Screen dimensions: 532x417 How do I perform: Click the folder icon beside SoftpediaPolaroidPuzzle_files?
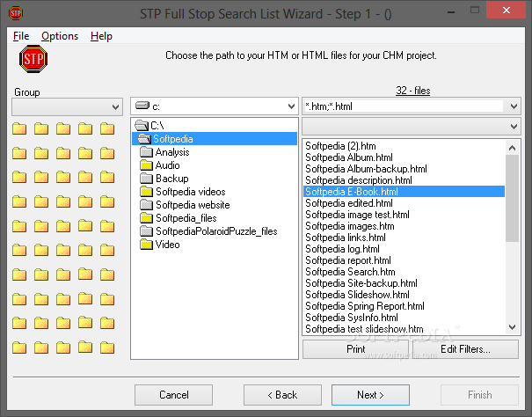[x=146, y=231]
